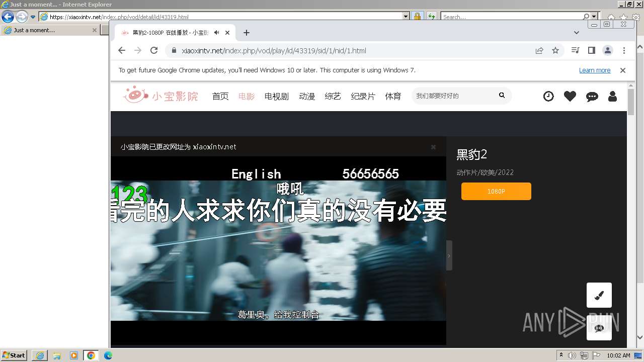Viewport: 644px width, 362px height.
Task: Open the 综艺 variety section
Action: click(x=333, y=96)
